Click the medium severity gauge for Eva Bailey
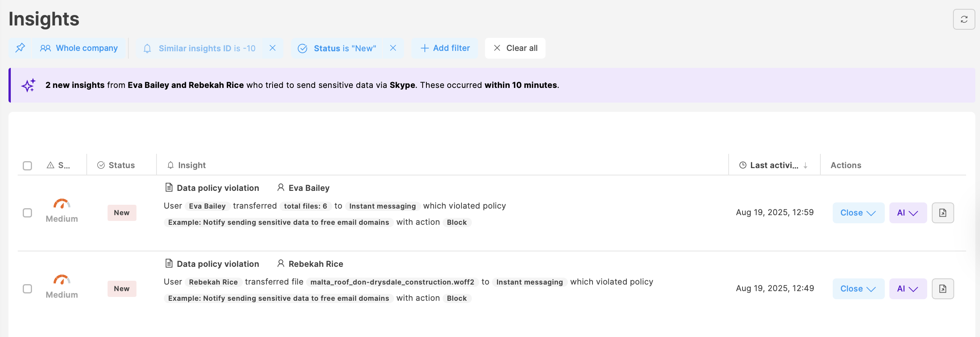Viewport: 980px width, 337px height. point(62,204)
